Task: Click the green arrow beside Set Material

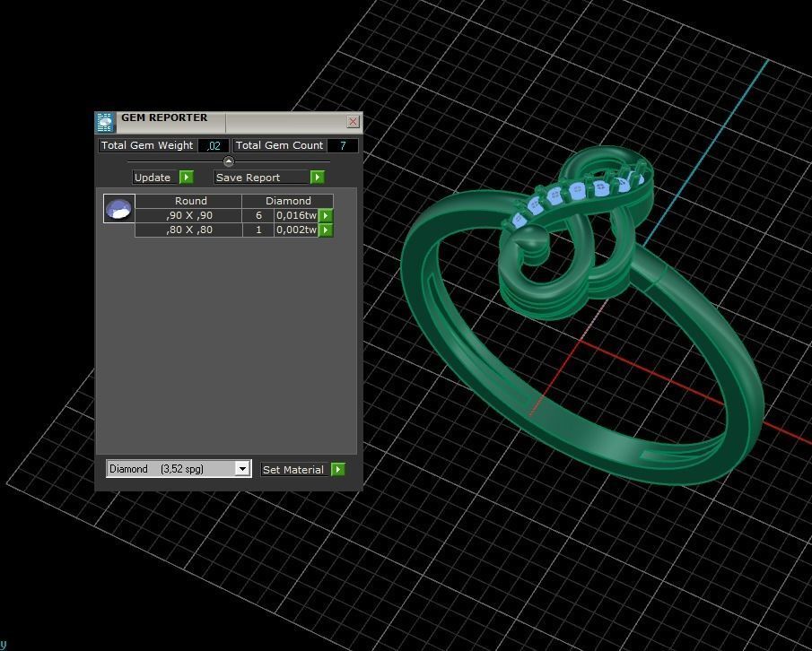Action: (337, 469)
